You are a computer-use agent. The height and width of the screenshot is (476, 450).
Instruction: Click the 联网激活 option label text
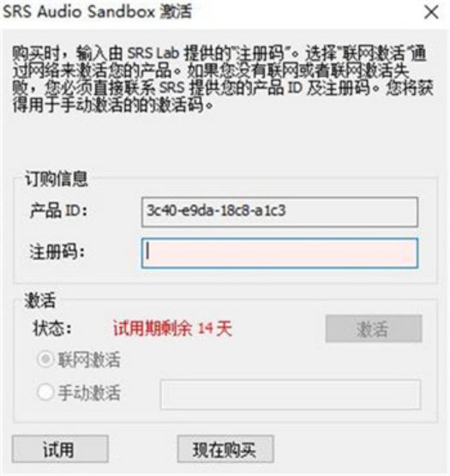[x=89, y=360]
